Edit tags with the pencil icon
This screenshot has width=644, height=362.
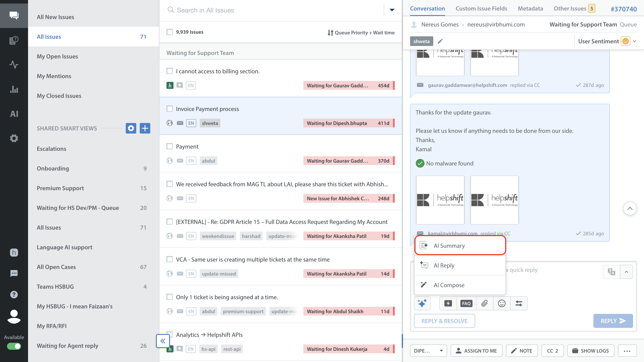(440, 41)
